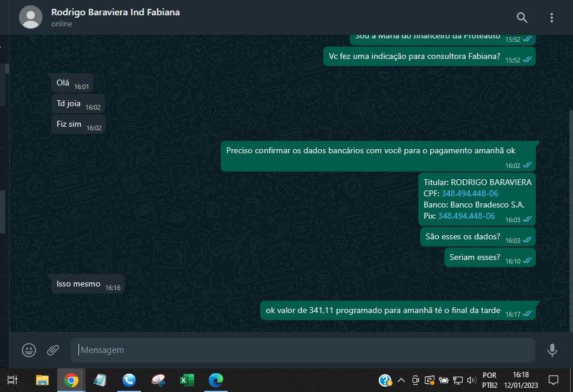The width and height of the screenshot is (573, 392).
Task: Open Google Chrome from the taskbar
Action: pyautogui.click(x=71, y=380)
